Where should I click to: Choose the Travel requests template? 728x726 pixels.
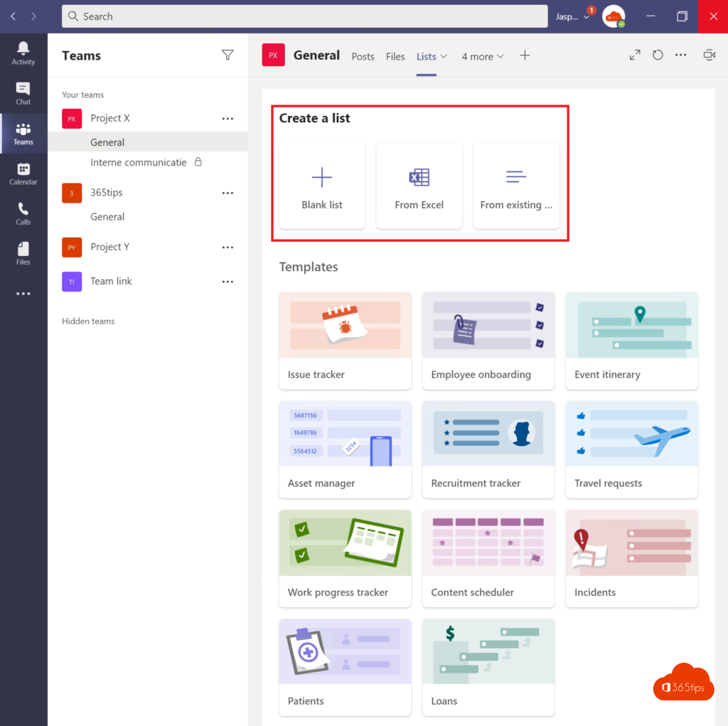coord(632,449)
